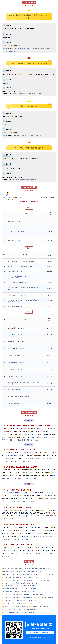Viewport: 58px width, 644px height.
Task: Click yellow title 综改区山西省技术改造专项资金项目（第二批）申报
Action: click(29, 63)
